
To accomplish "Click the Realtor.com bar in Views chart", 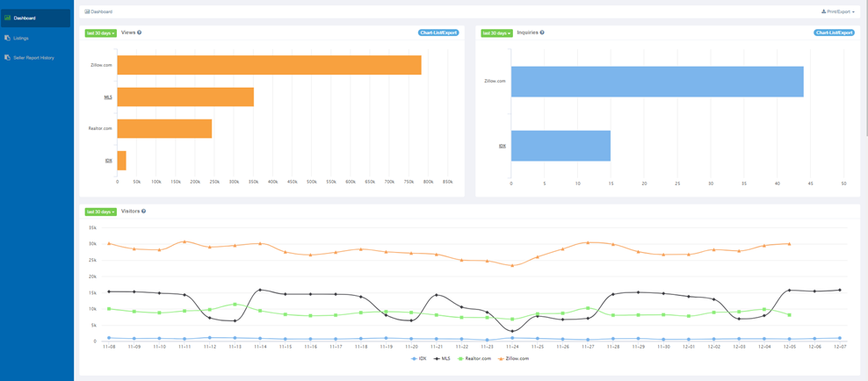I will 164,128.
